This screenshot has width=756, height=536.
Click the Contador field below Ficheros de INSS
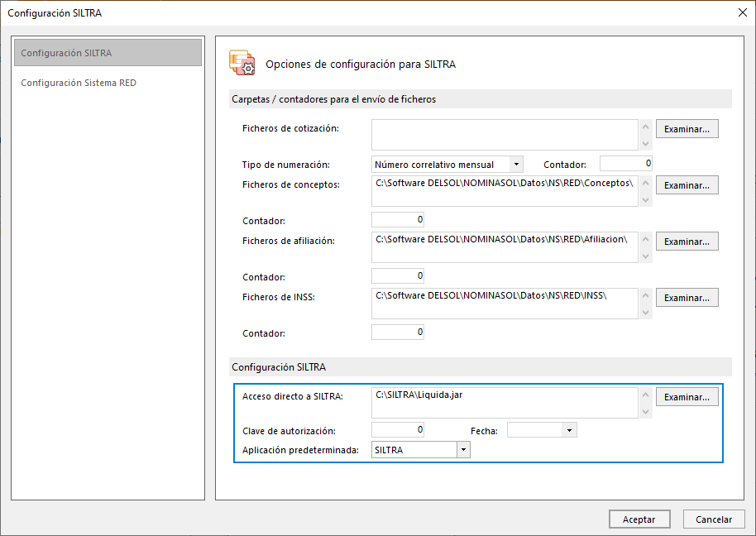(x=398, y=333)
